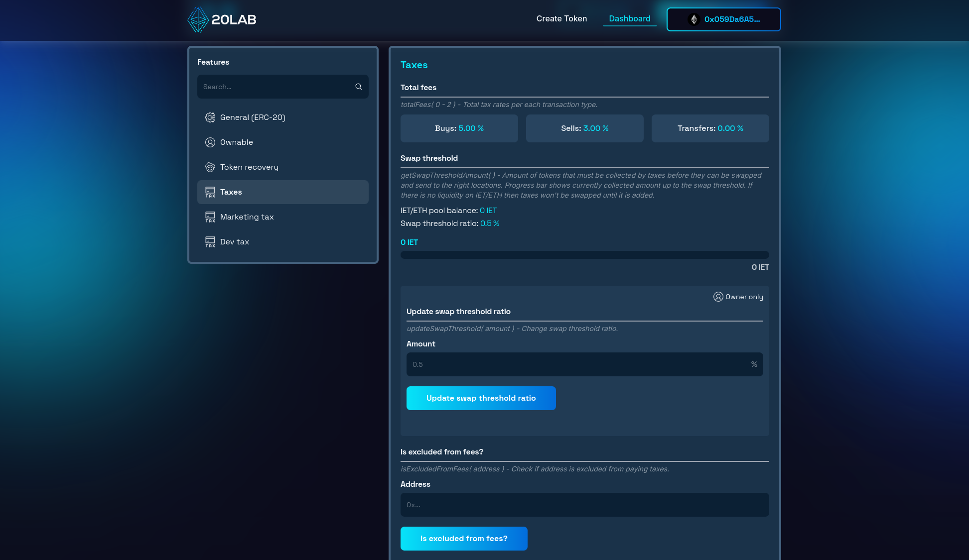Screen dimensions: 969x560
Task: Click the Dev tax icon
Action: (x=210, y=242)
